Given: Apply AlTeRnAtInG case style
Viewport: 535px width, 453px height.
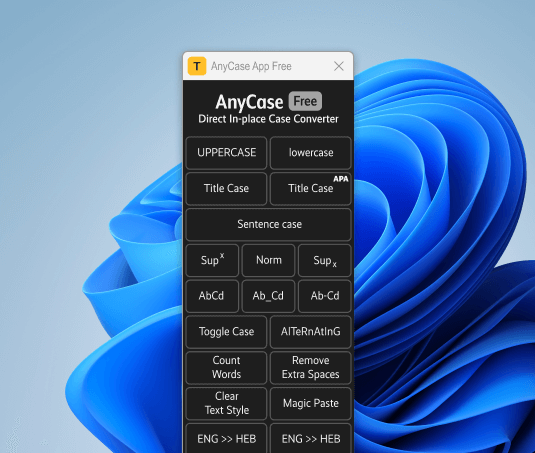Looking at the screenshot, I should (x=310, y=332).
